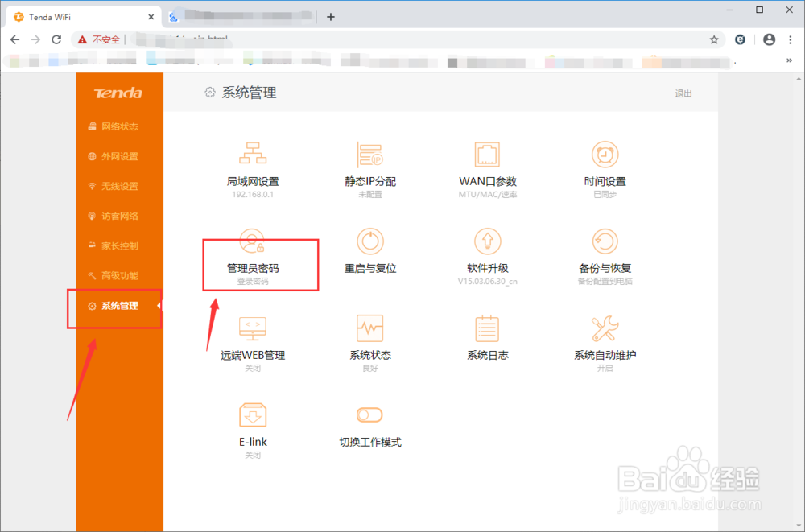Click the Tenda logo in the sidebar

tap(118, 93)
